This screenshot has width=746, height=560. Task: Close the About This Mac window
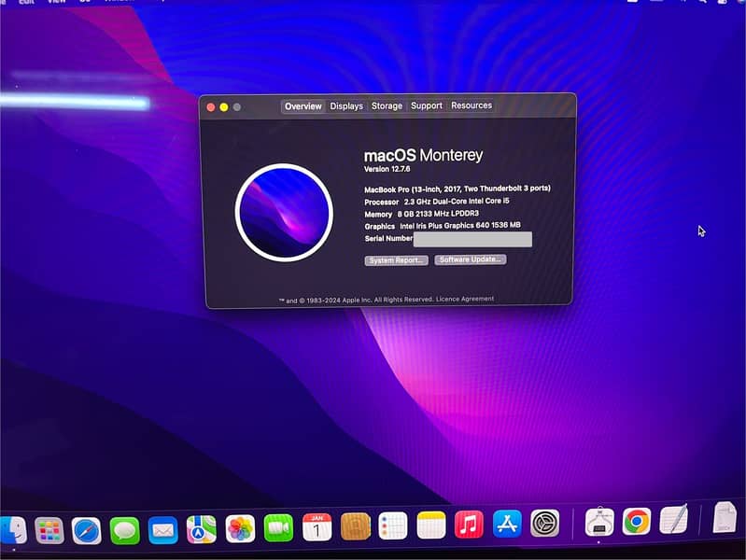(x=211, y=107)
